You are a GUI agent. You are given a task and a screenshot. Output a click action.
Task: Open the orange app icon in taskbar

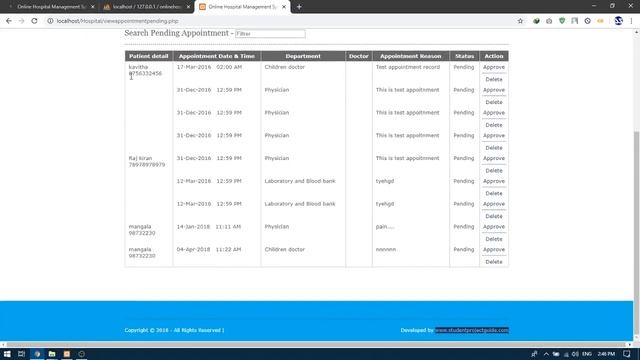point(67,354)
